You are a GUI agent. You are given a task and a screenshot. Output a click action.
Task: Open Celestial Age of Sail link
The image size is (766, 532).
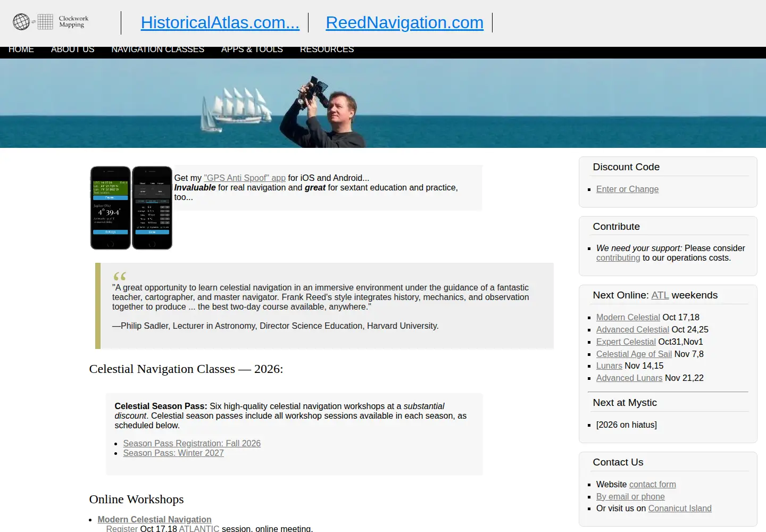tap(634, 354)
